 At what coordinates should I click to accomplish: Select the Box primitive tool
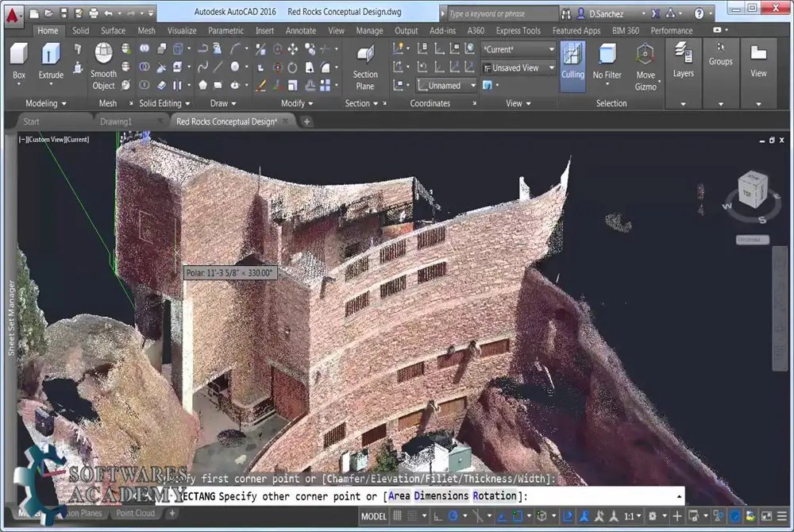click(17, 62)
